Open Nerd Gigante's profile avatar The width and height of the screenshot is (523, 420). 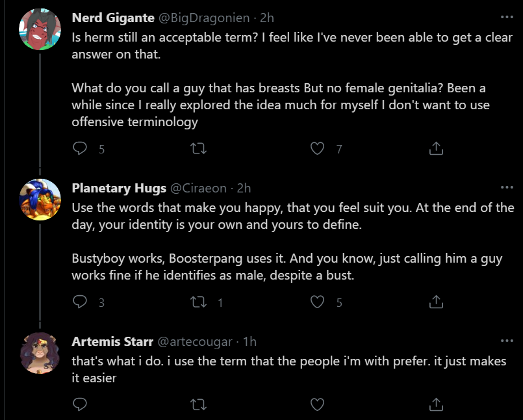(x=40, y=29)
